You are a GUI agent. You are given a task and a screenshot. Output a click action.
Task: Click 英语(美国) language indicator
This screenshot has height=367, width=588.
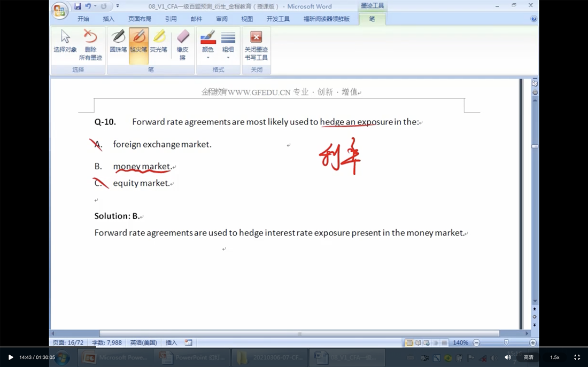pos(144,342)
